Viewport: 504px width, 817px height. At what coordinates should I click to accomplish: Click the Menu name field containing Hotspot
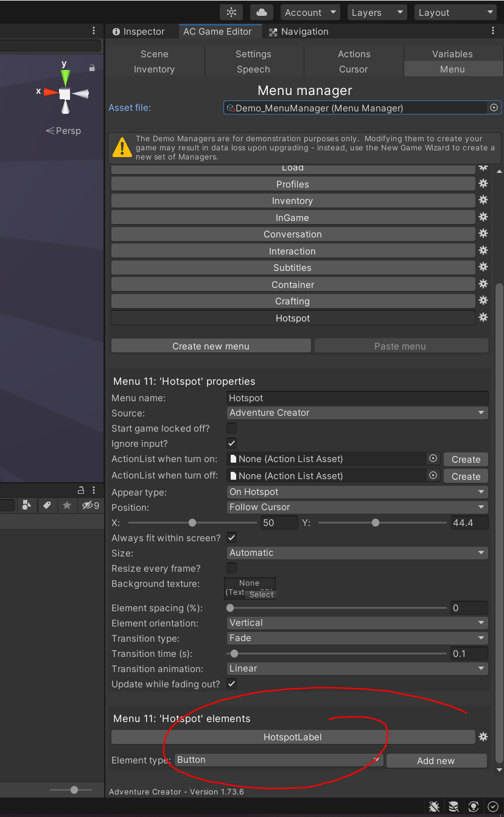click(x=357, y=398)
